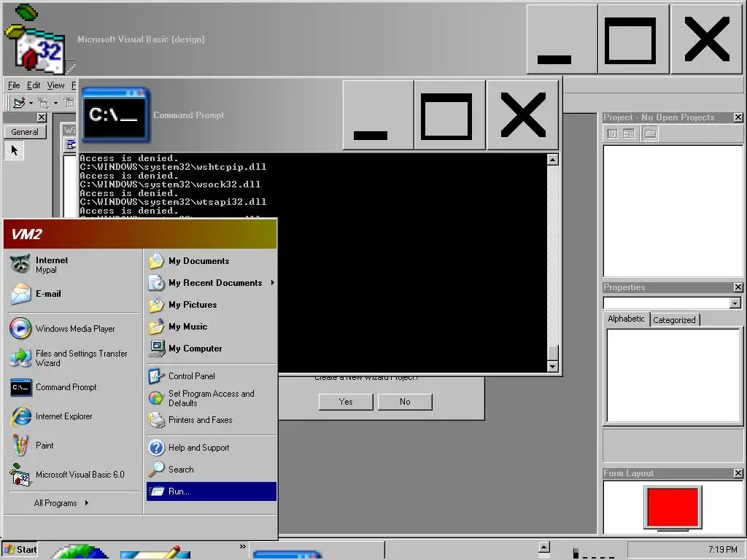Image resolution: width=747 pixels, height=560 pixels.
Task: Click the system tray scroll up arrow
Action: (544, 547)
